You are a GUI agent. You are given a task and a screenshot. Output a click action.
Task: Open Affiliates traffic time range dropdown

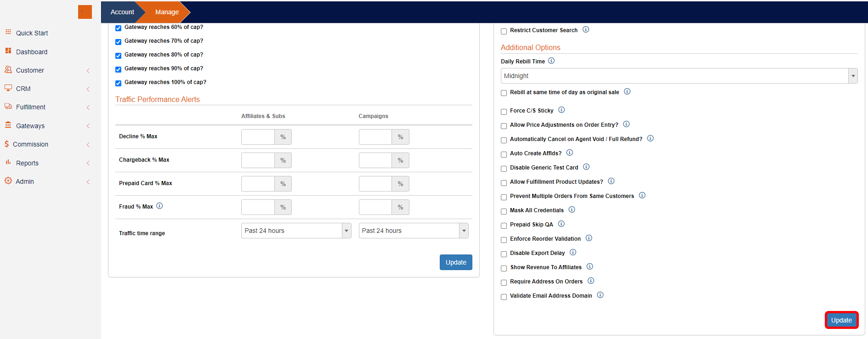point(295,231)
